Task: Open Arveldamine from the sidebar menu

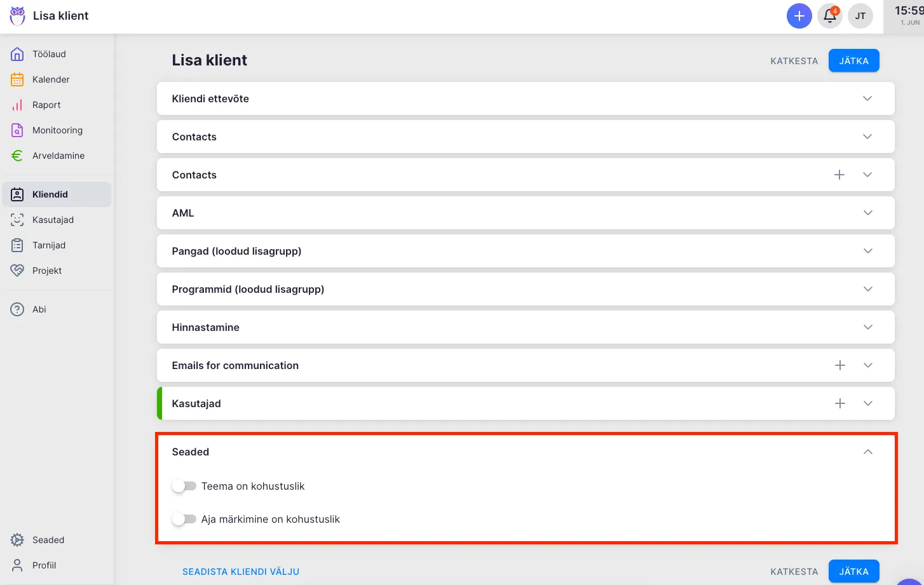Action: 58,156
